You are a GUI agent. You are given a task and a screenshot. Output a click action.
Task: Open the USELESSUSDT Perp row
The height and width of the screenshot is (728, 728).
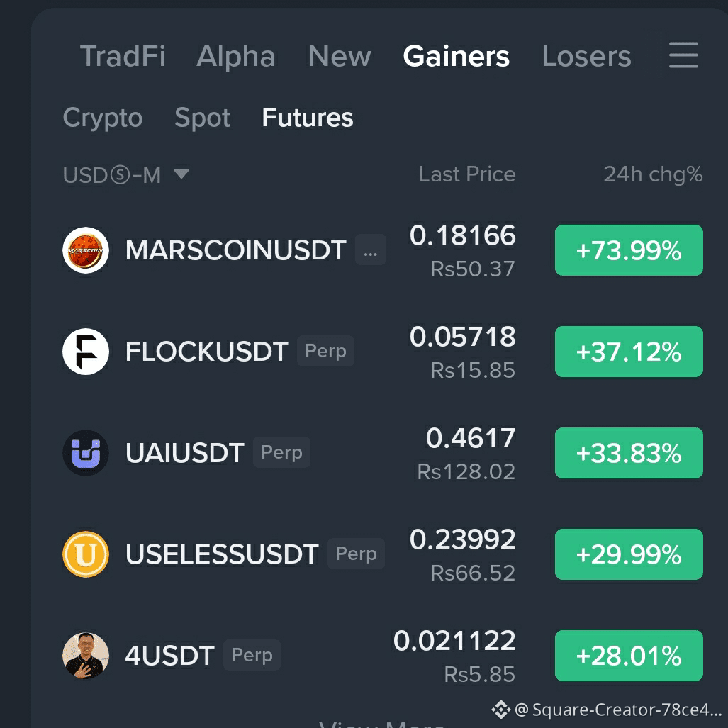383,554
